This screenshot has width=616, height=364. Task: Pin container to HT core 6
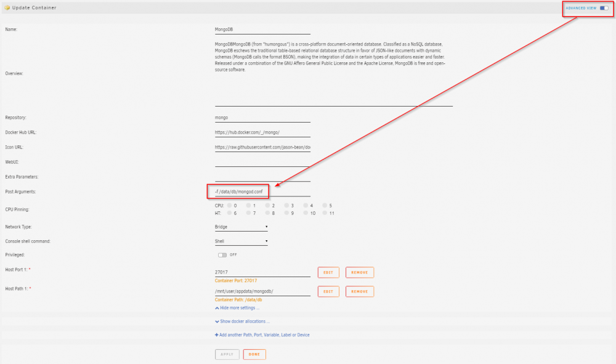229,213
